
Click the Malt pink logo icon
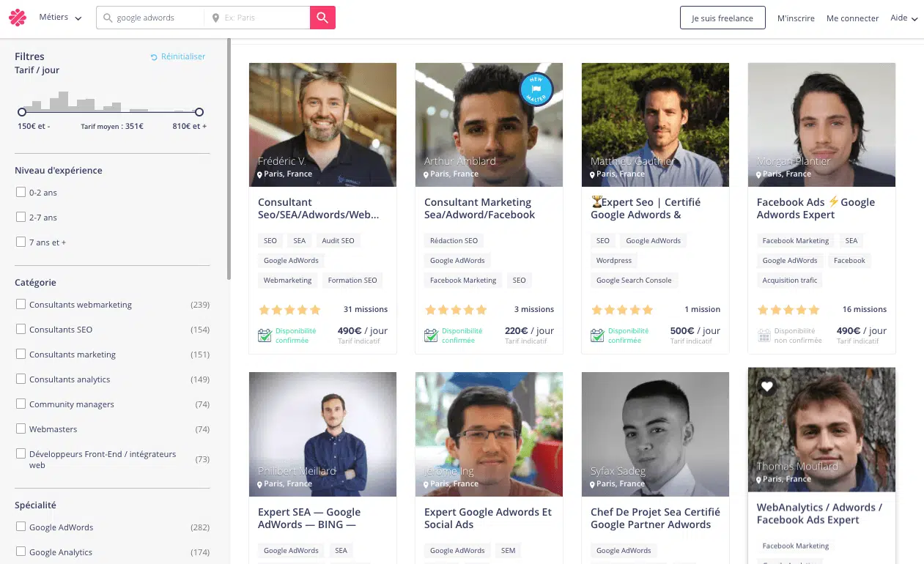coord(18,18)
